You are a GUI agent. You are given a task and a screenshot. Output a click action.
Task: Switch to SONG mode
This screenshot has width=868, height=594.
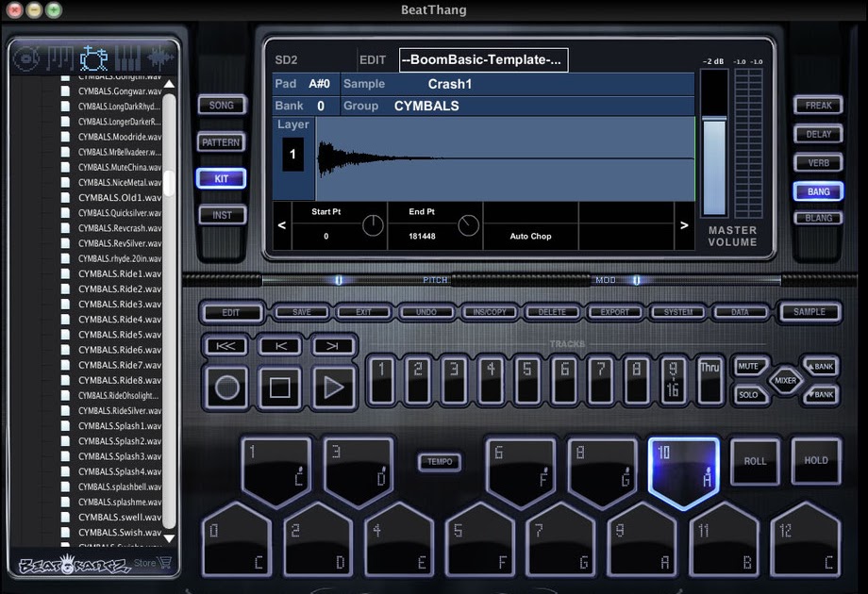coord(222,105)
